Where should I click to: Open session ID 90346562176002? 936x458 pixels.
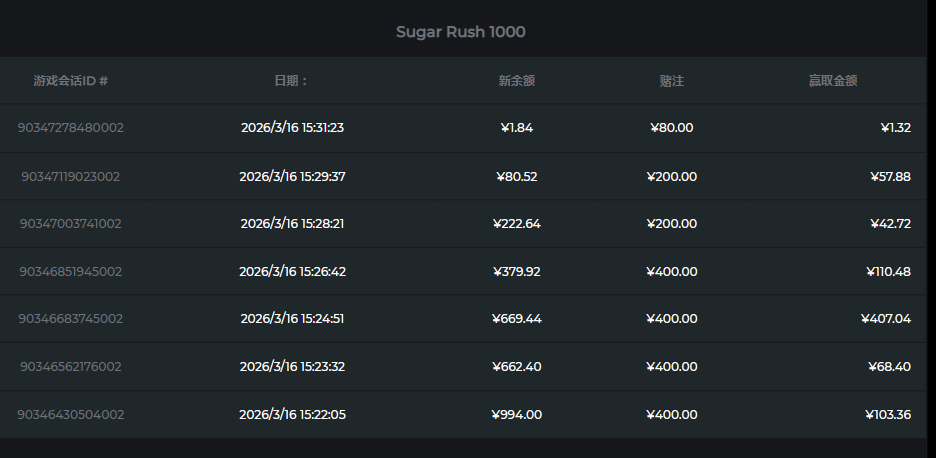[x=71, y=367]
